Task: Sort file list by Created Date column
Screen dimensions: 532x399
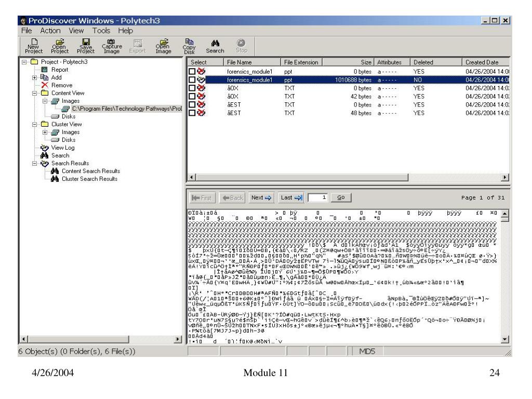Action: [486, 62]
